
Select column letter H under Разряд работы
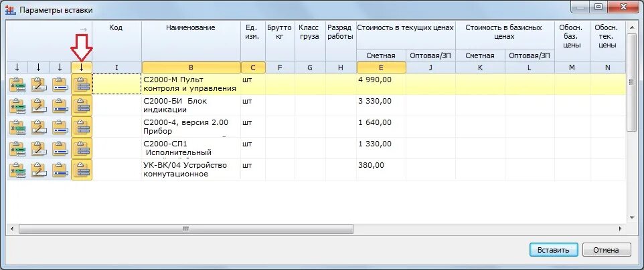341,67
